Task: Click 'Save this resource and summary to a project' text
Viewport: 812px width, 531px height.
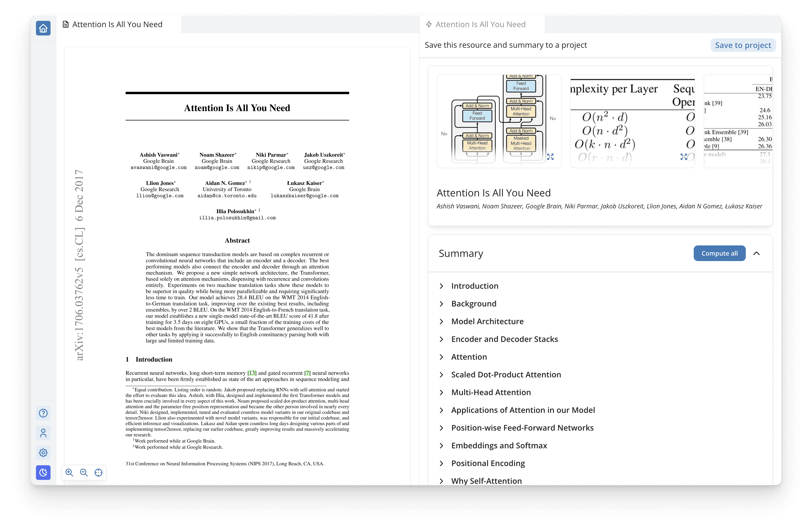Action: [x=506, y=45]
